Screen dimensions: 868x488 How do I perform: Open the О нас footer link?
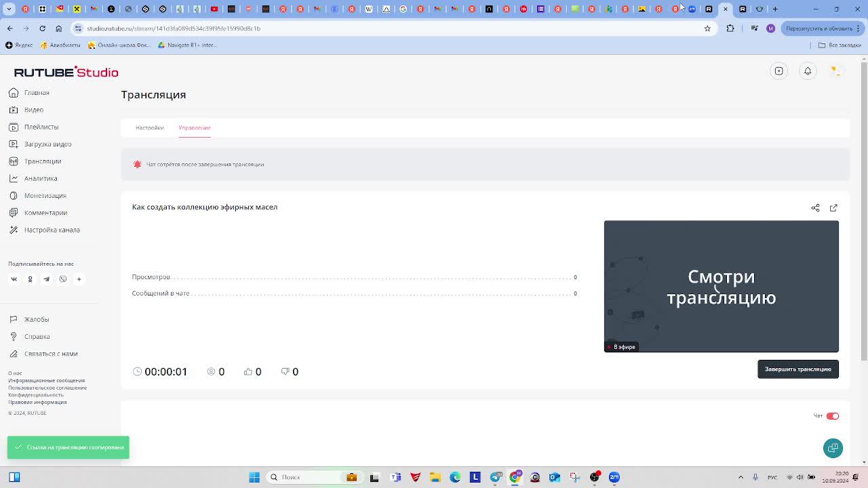[x=15, y=373]
